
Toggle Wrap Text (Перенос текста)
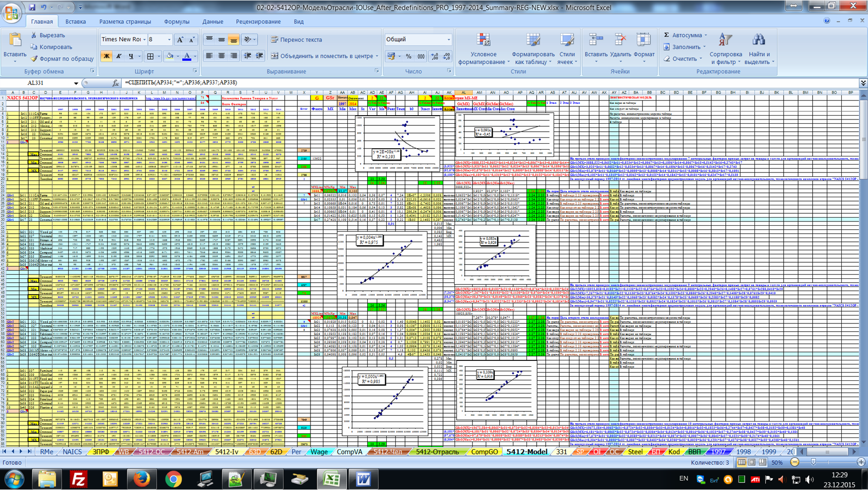[296, 40]
